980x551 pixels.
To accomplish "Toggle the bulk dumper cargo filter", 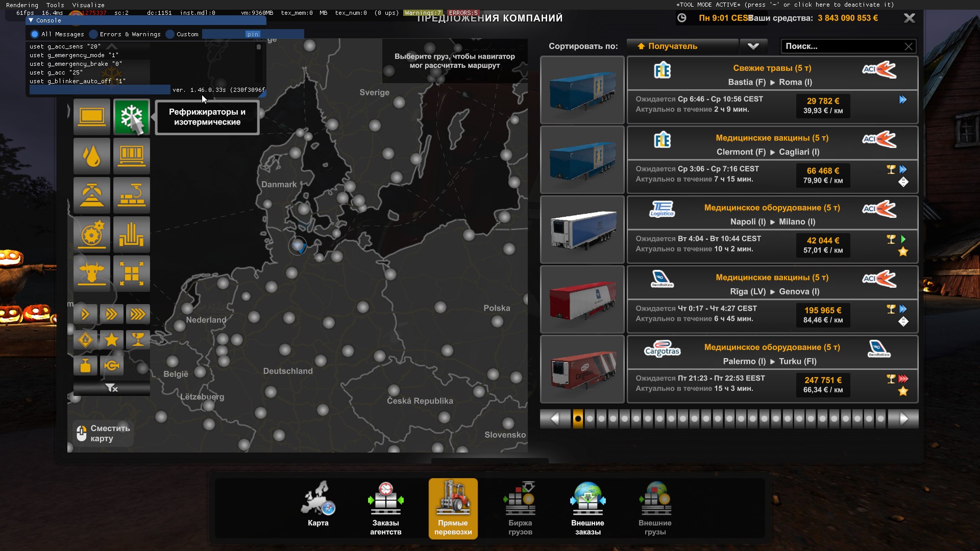I will point(92,195).
